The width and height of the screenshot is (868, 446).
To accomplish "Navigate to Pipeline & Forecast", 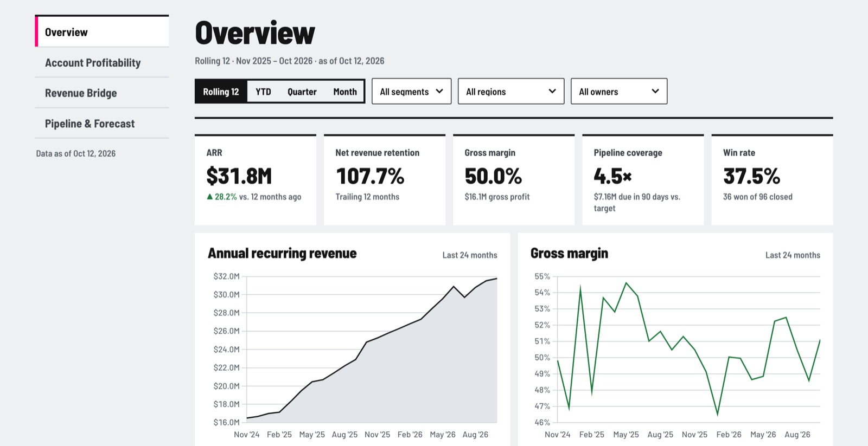I will pyautogui.click(x=102, y=124).
